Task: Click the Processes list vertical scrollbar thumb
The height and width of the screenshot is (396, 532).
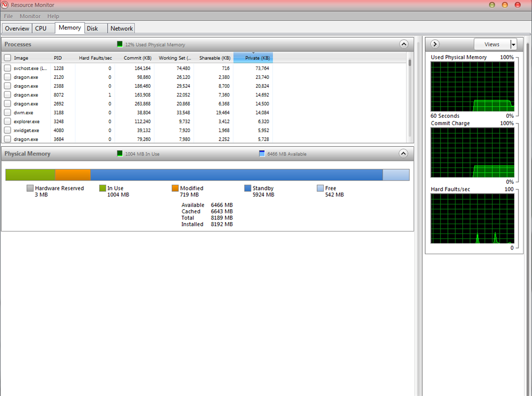Action: coord(410,62)
